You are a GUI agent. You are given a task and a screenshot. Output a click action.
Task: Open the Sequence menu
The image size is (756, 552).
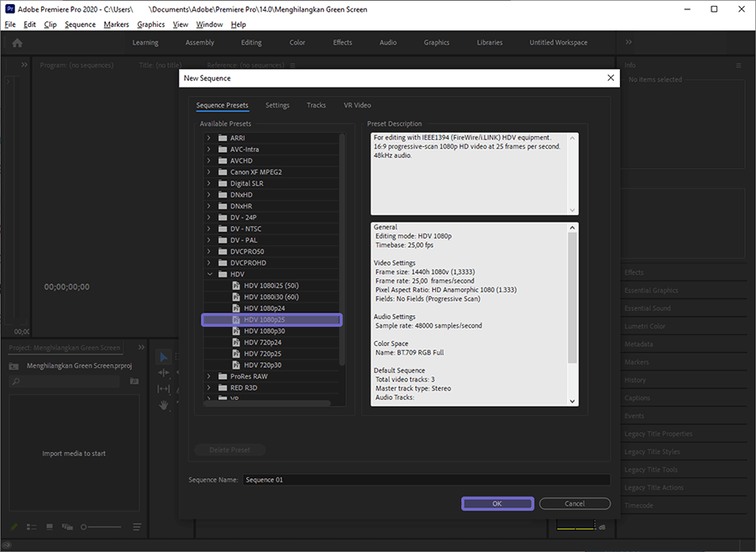pyautogui.click(x=80, y=24)
